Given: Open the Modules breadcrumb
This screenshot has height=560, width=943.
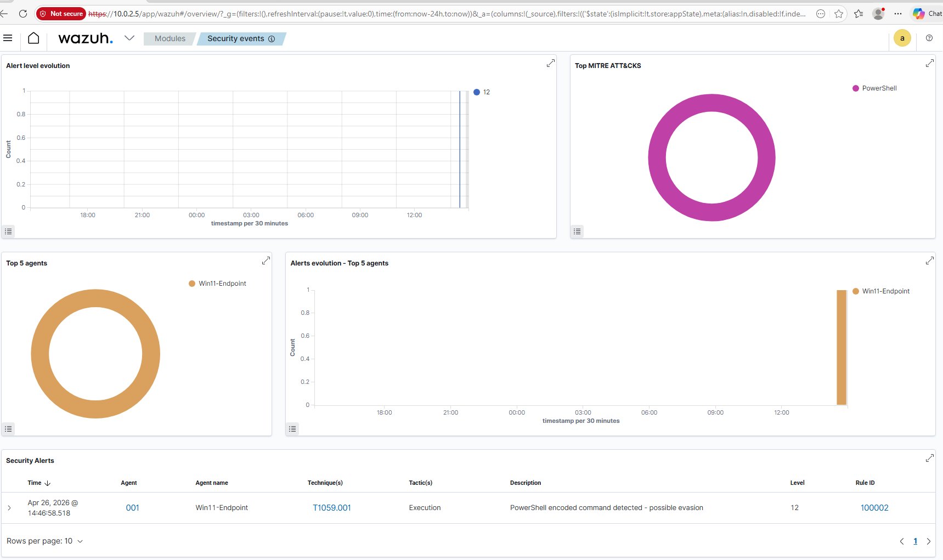Looking at the screenshot, I should coord(170,38).
